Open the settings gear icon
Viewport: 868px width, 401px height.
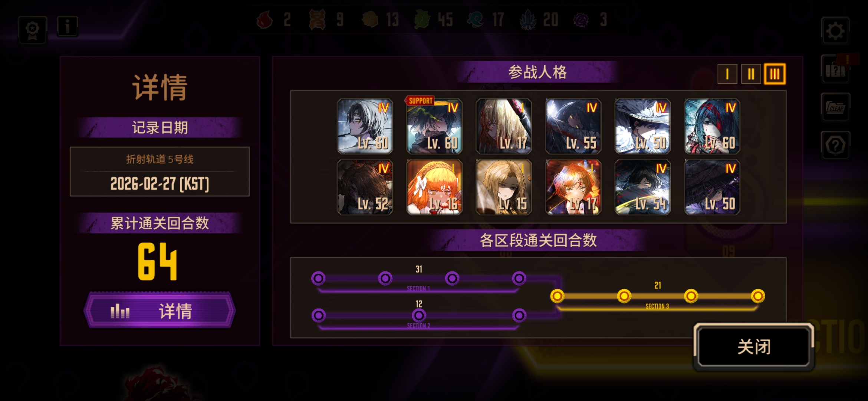click(835, 31)
